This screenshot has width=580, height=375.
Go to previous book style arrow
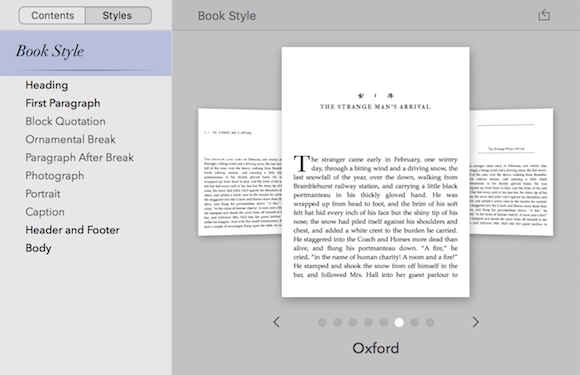[x=276, y=322]
